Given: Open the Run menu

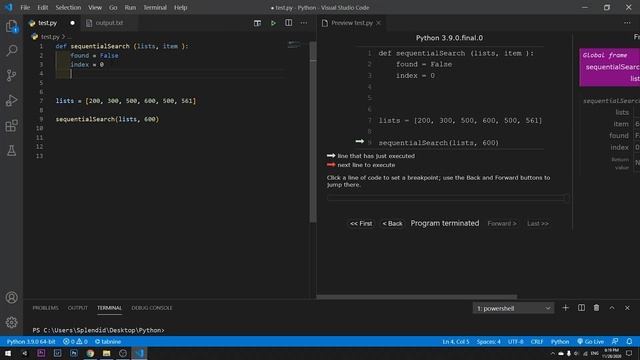Looking at the screenshot, I should [x=130, y=7].
